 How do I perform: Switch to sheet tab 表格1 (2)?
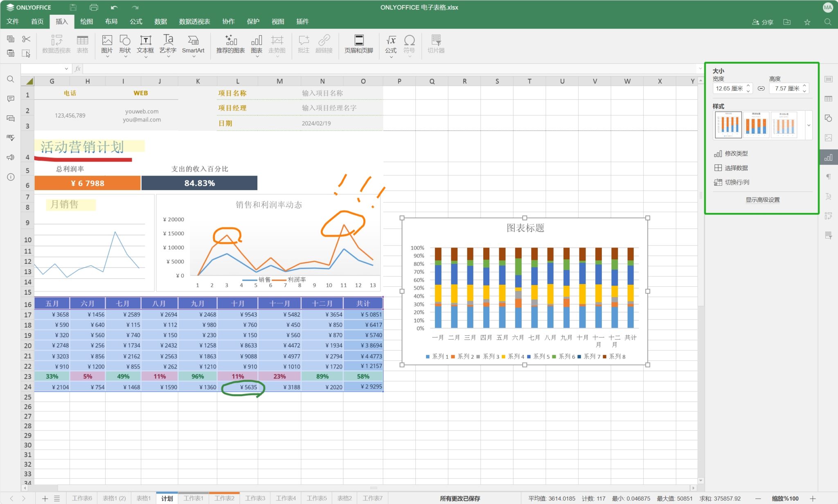pyautogui.click(x=114, y=498)
